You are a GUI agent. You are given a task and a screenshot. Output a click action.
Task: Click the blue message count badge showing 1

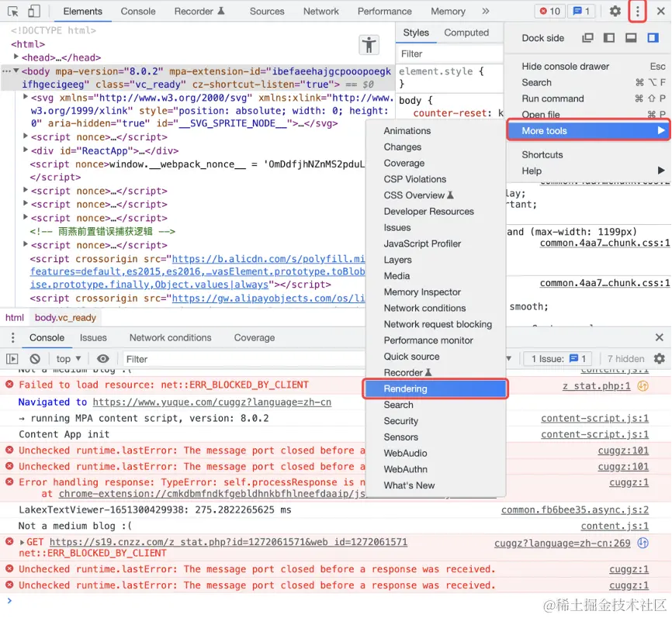coord(581,11)
